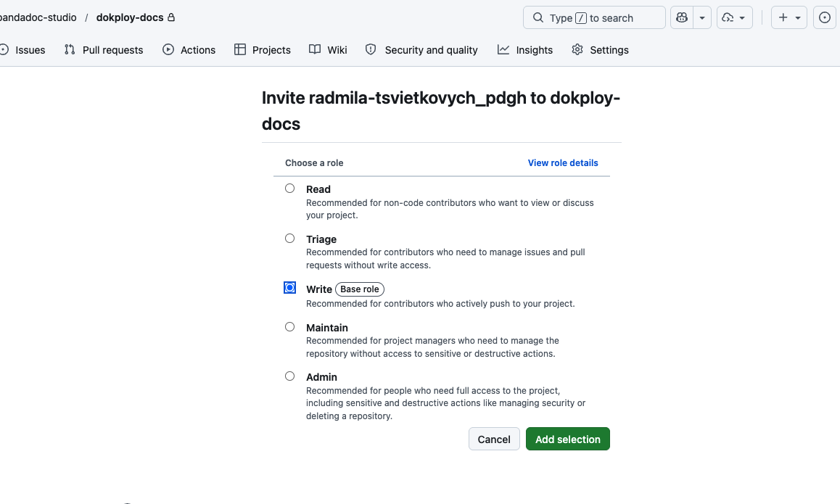Click the Actions play icon
The width and height of the screenshot is (840, 504).
(x=168, y=49)
